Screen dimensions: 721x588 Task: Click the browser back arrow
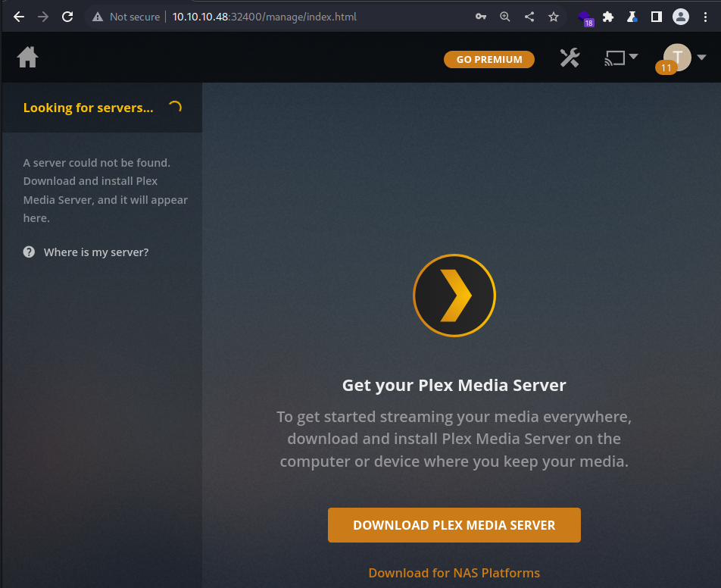[x=19, y=17]
